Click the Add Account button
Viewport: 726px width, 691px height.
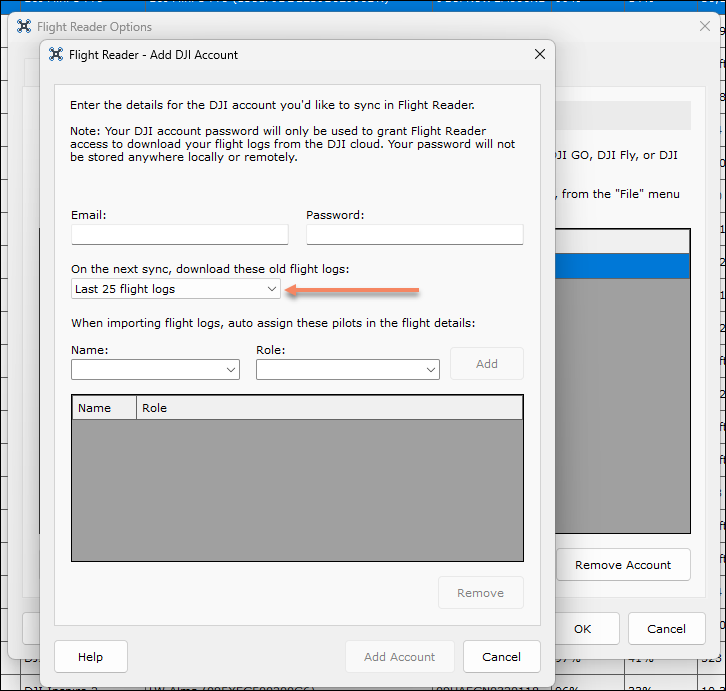coord(399,657)
